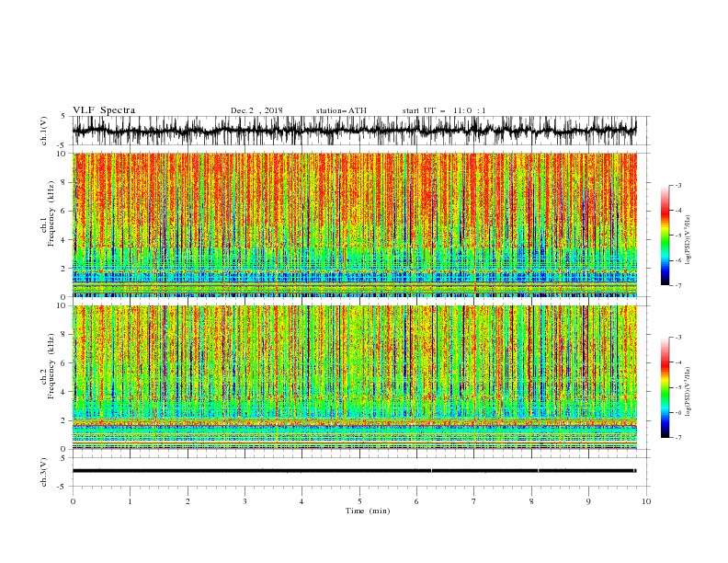Click the "4" kHz tick of ch.2 spectrogram
The image size is (728, 563).
[64, 392]
